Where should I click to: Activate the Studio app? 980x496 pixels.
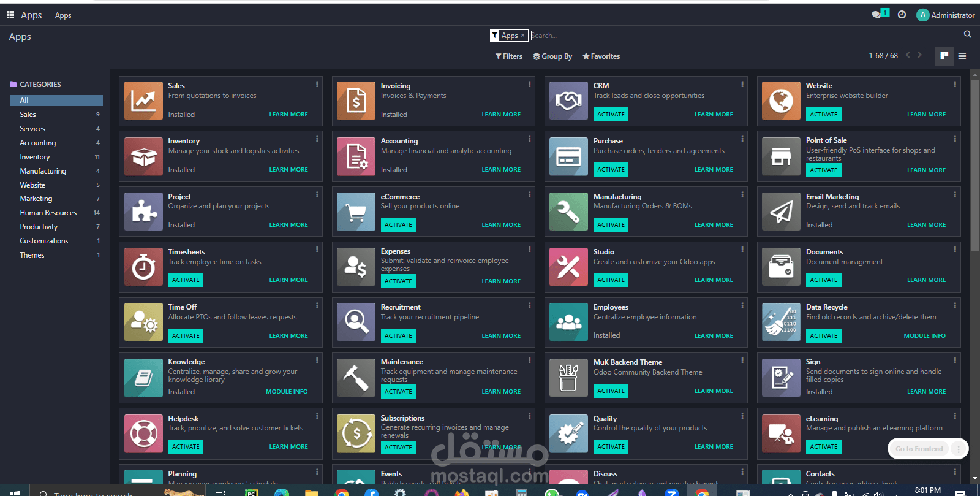pyautogui.click(x=611, y=280)
